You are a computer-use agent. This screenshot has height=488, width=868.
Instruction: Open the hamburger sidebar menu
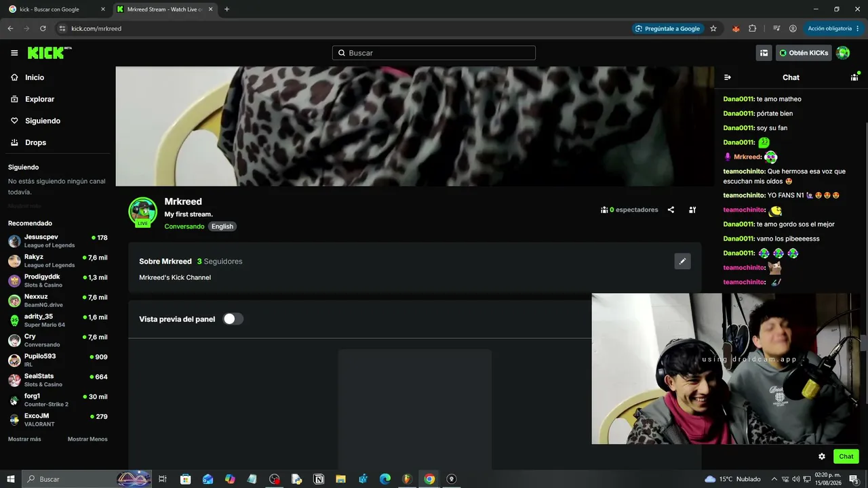pyautogui.click(x=14, y=53)
